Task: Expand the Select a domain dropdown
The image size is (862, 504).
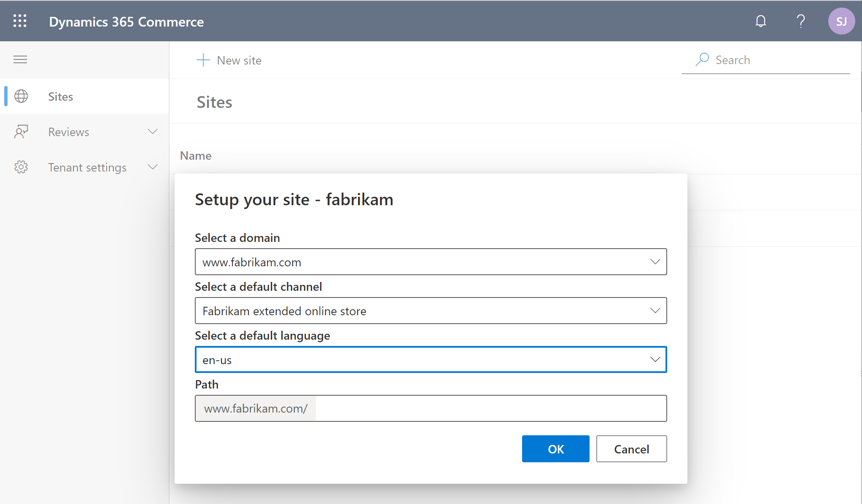Action: tap(655, 262)
